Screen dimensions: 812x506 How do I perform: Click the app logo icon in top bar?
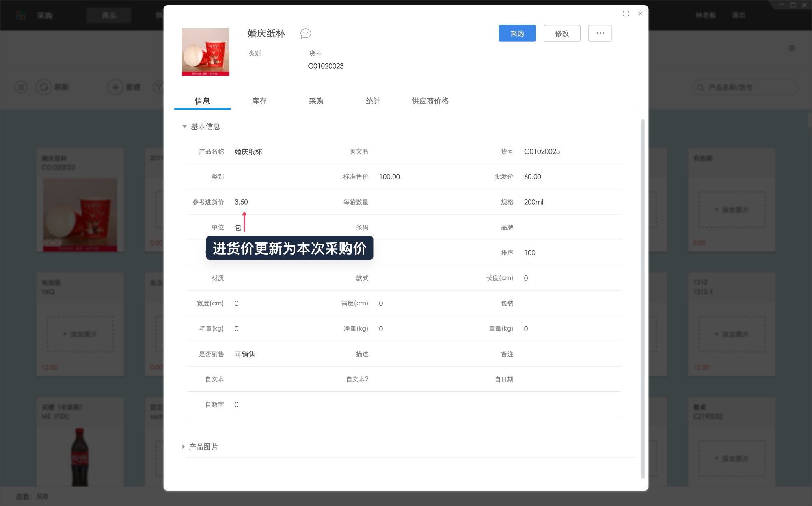pos(20,15)
